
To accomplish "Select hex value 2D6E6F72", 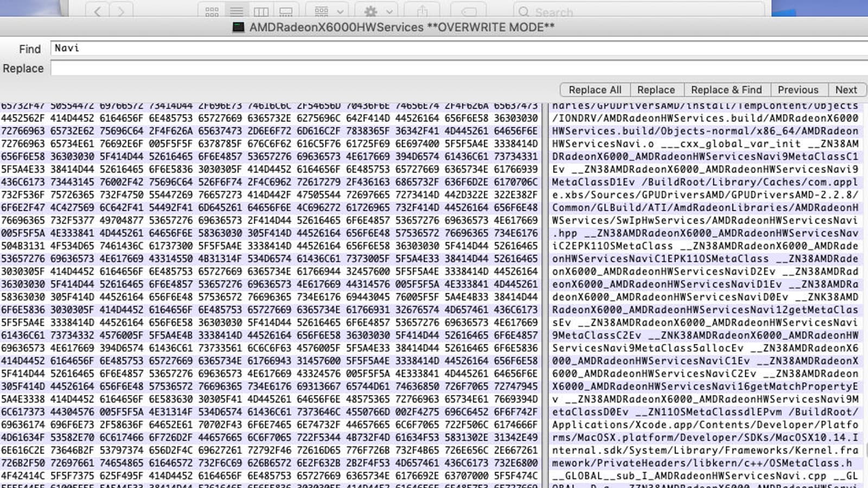I will coord(269,131).
